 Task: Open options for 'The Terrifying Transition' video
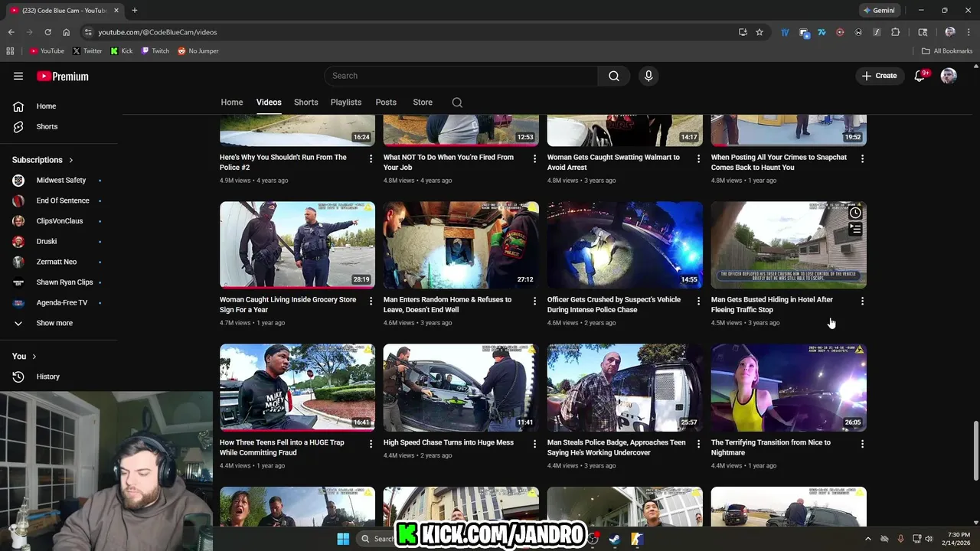tap(862, 444)
